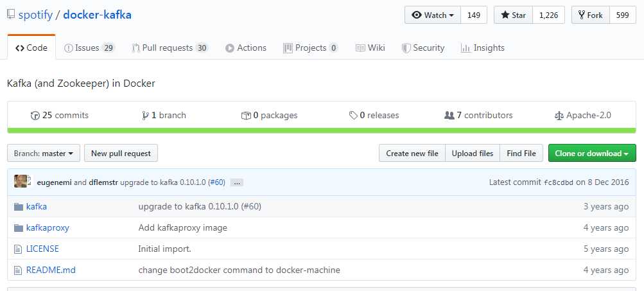This screenshot has height=291, width=644.
Task: Click the packages box icon
Action: (x=246, y=116)
